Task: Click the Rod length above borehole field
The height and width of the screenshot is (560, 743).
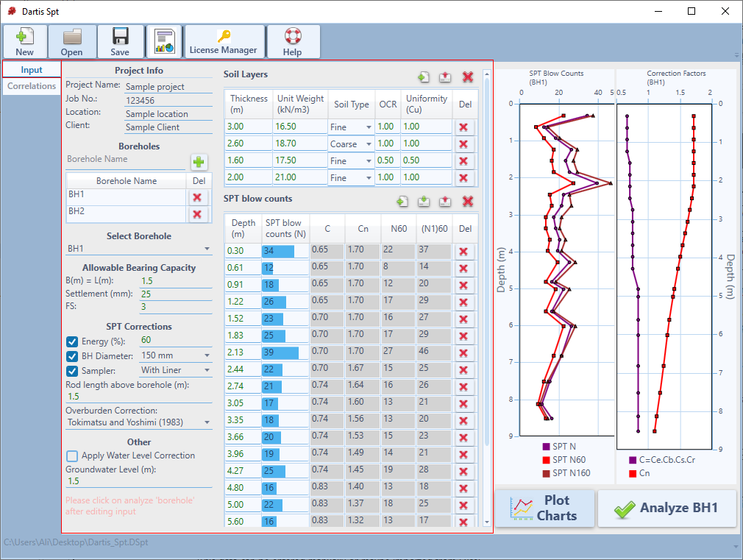Action: tap(138, 397)
